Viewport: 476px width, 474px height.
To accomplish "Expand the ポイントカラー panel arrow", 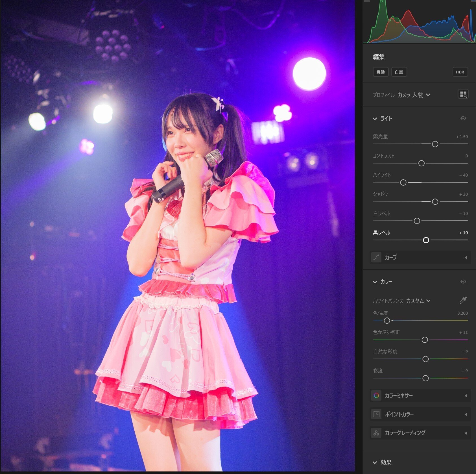I will point(466,414).
